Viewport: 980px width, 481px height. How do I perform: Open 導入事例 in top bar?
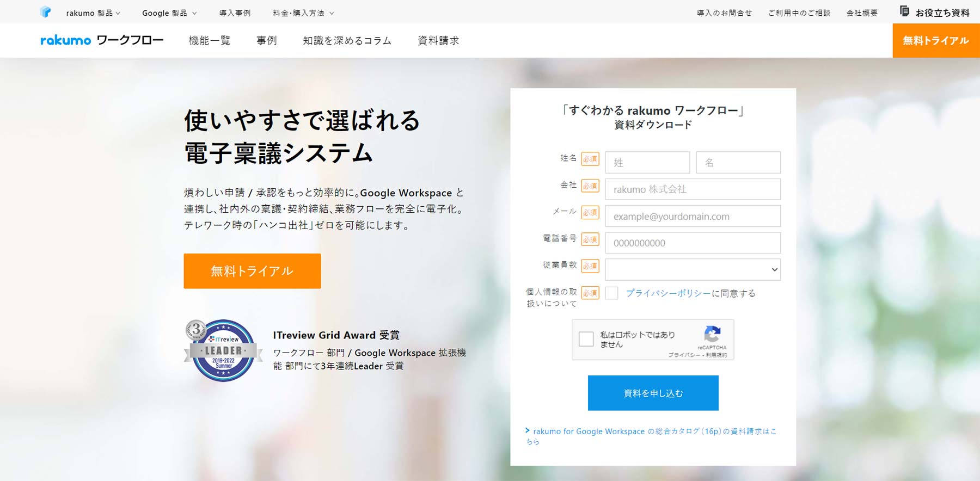click(x=235, y=13)
